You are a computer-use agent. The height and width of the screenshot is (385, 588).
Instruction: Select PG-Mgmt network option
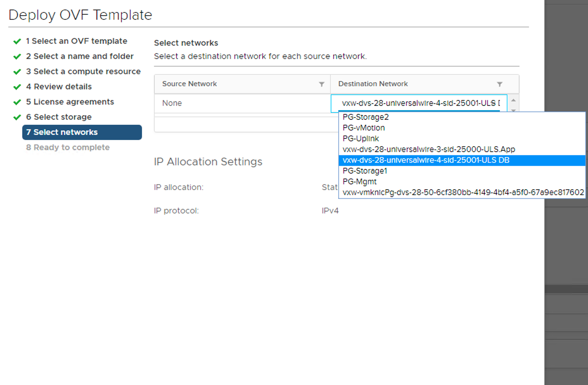point(360,182)
